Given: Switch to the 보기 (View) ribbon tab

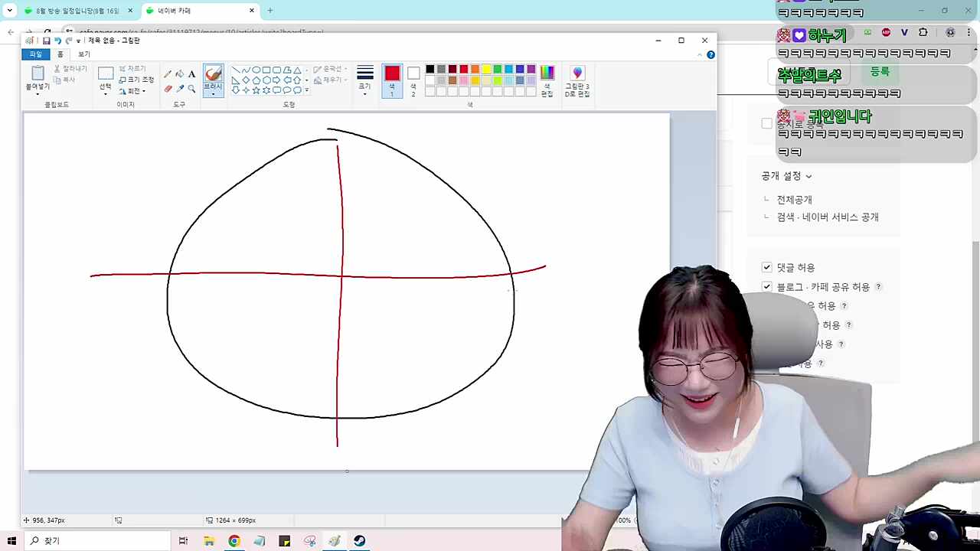Looking at the screenshot, I should pyautogui.click(x=84, y=54).
